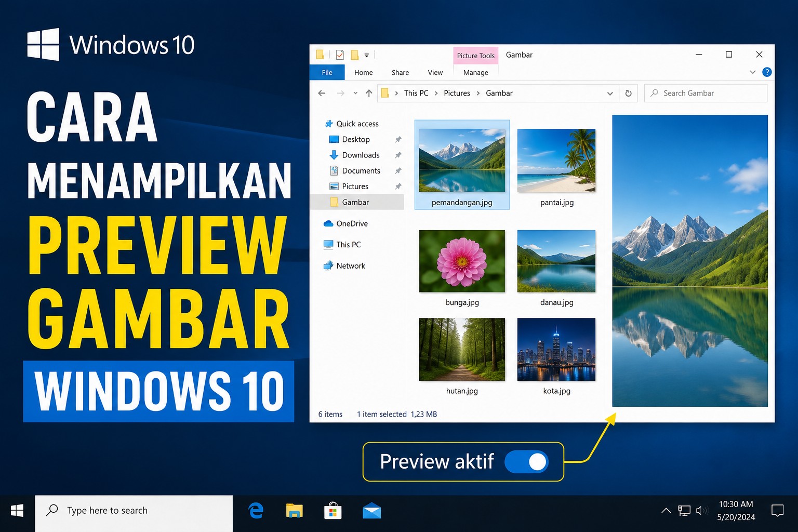
Task: Click the large preview pane image
Action: (x=690, y=260)
